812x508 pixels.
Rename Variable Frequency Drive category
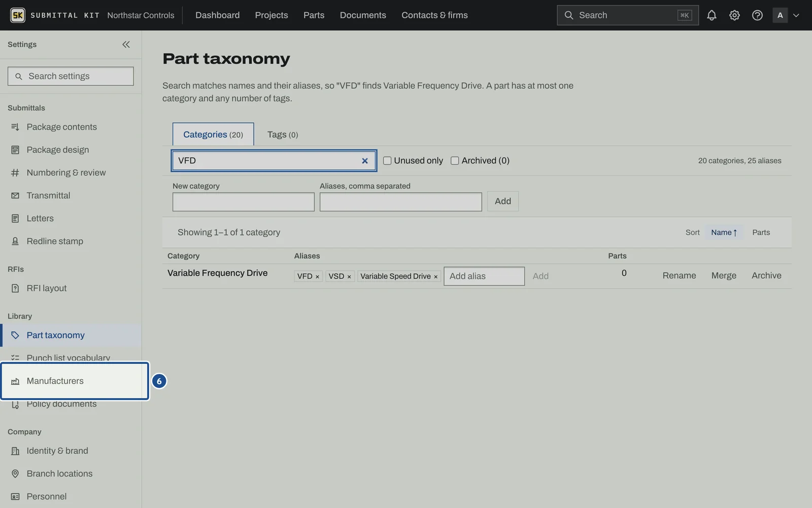[x=679, y=275]
